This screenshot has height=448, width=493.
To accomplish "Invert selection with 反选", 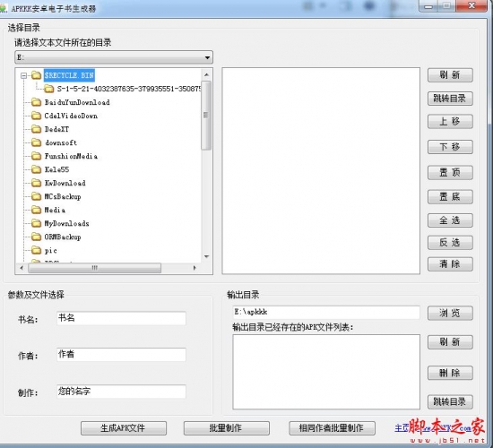I will pos(450,243).
